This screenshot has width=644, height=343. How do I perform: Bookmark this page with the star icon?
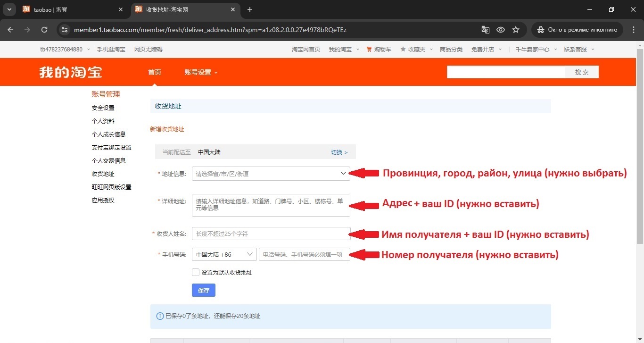pyautogui.click(x=516, y=30)
